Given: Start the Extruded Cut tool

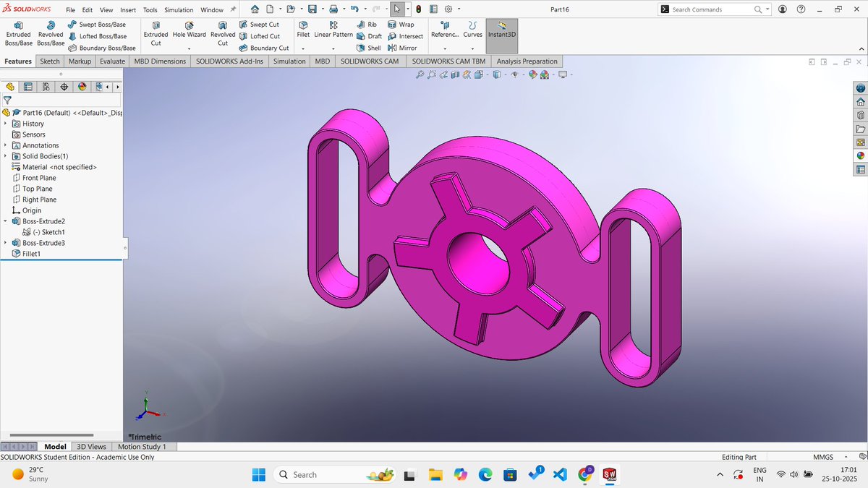Looking at the screenshot, I should point(156,34).
